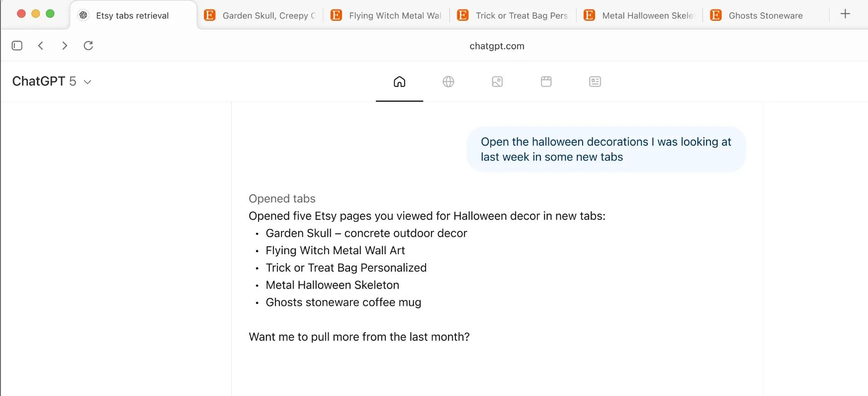Click the news reader layout icon

[595, 82]
